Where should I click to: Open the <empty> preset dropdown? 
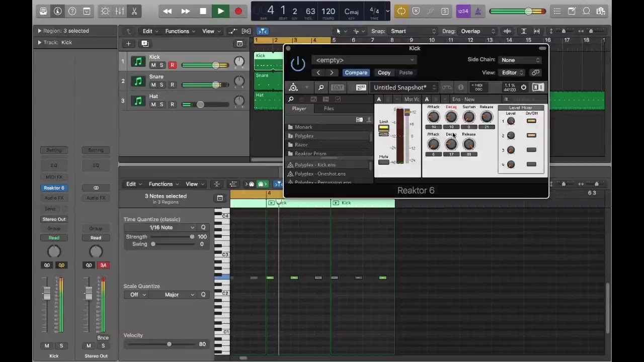[364, 60]
